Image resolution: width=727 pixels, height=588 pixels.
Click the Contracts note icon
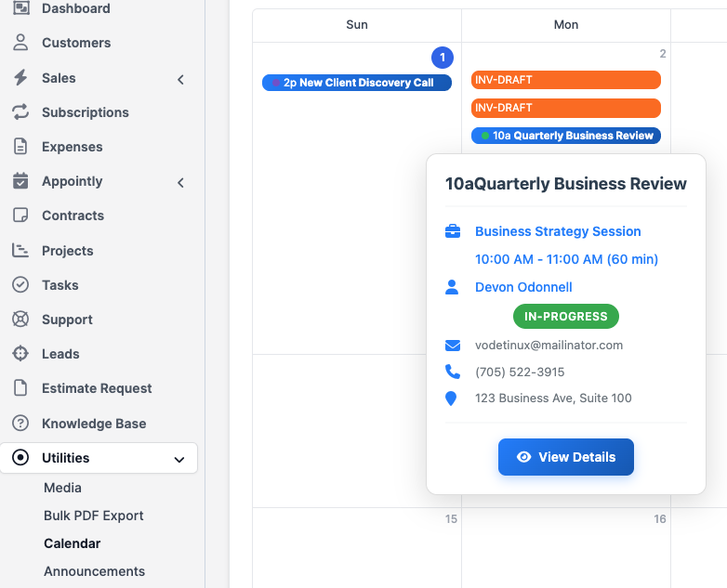(x=20, y=216)
